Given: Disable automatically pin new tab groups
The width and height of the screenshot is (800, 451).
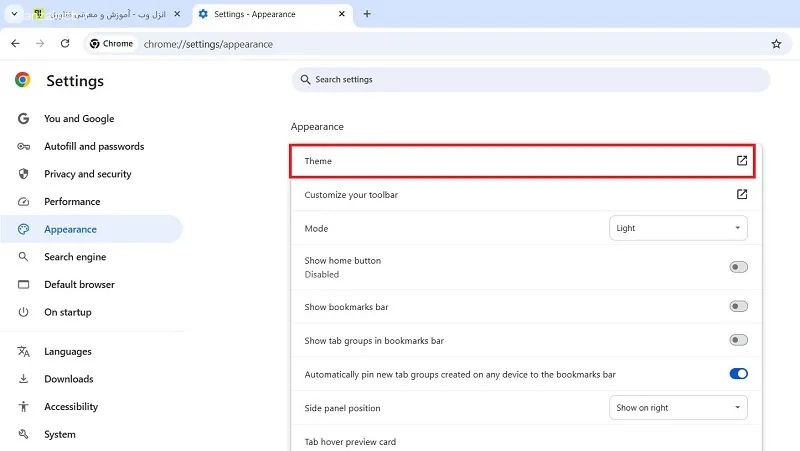Looking at the screenshot, I should [738, 374].
